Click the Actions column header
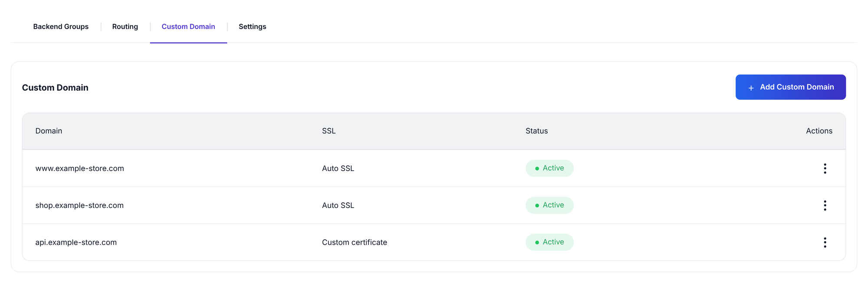 (819, 131)
